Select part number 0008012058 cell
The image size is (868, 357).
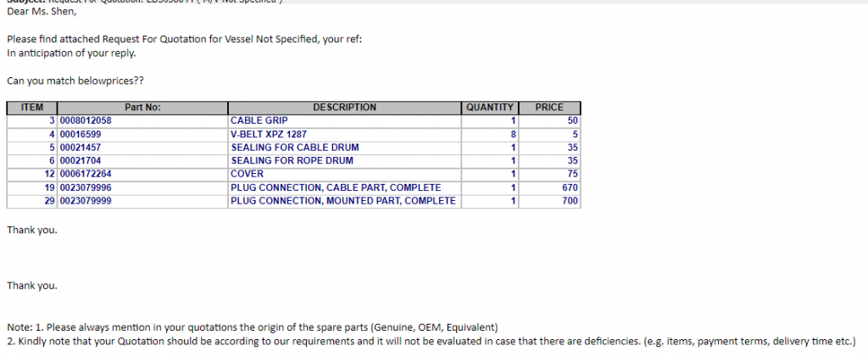142,120
